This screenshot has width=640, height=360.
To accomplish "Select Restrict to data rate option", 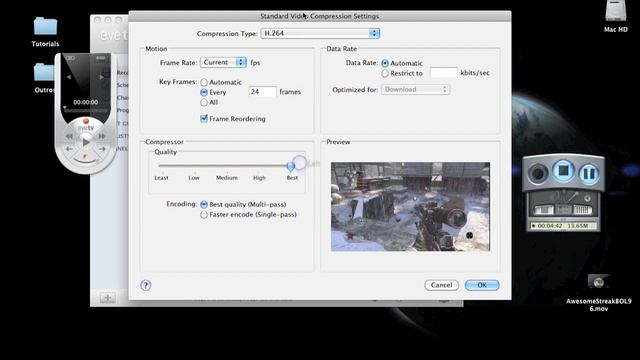I will tap(384, 73).
